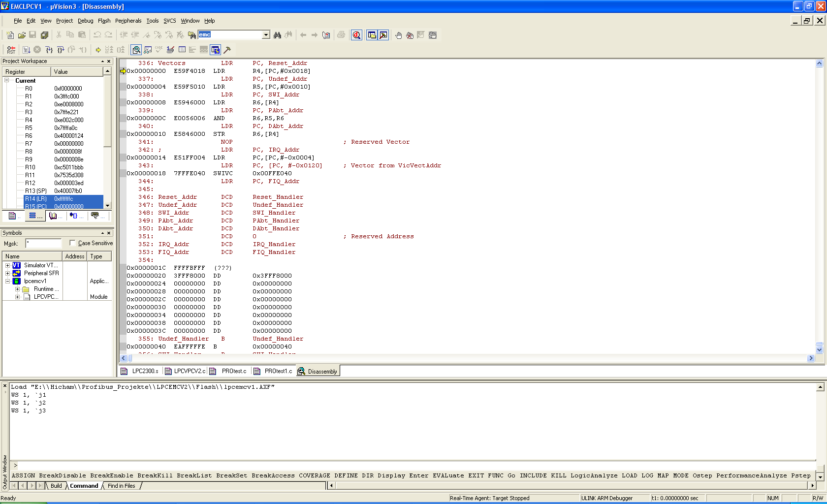The width and height of the screenshot is (827, 504).
Task: Expand the Peripheral SFR symbols node
Action: (x=7, y=273)
